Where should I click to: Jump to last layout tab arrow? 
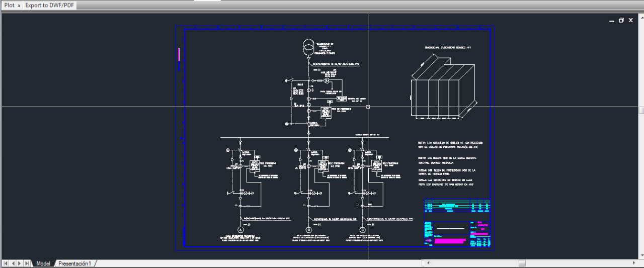coord(27,263)
